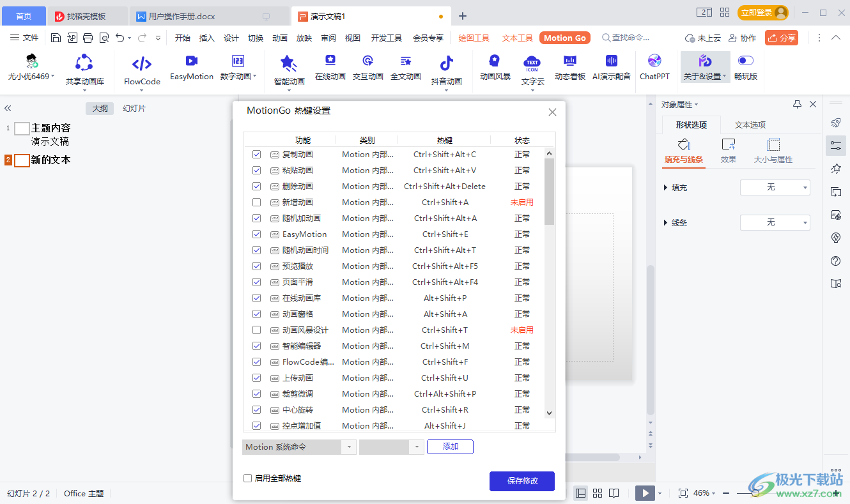Open 交互动画 interactive animation
This screenshot has height=504, width=850.
click(367, 68)
